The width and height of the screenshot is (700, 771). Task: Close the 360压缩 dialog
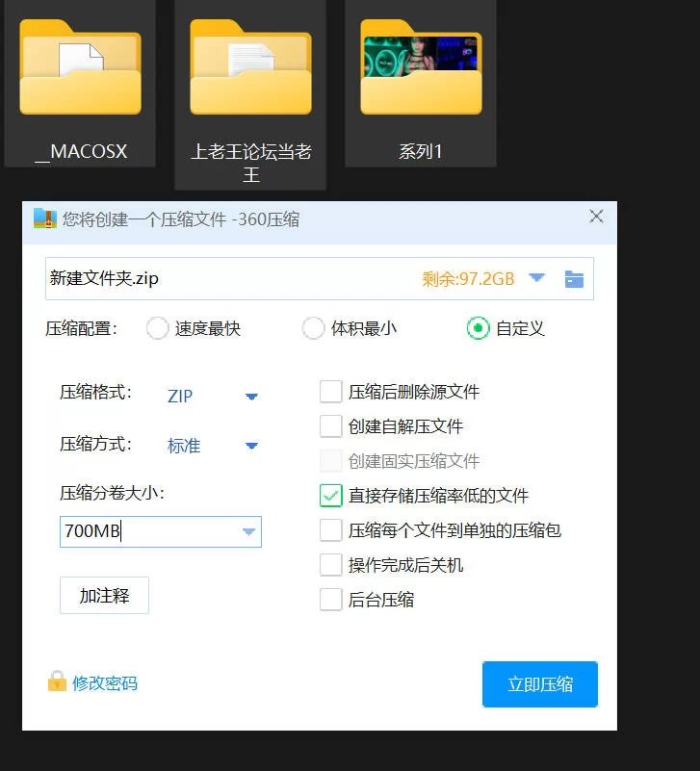[x=596, y=217]
